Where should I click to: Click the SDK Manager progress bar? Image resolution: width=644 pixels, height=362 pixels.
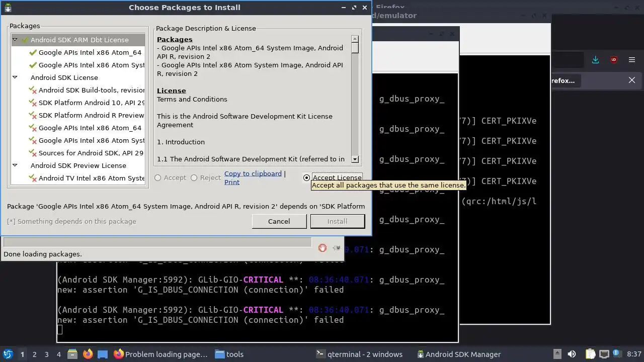(x=157, y=242)
